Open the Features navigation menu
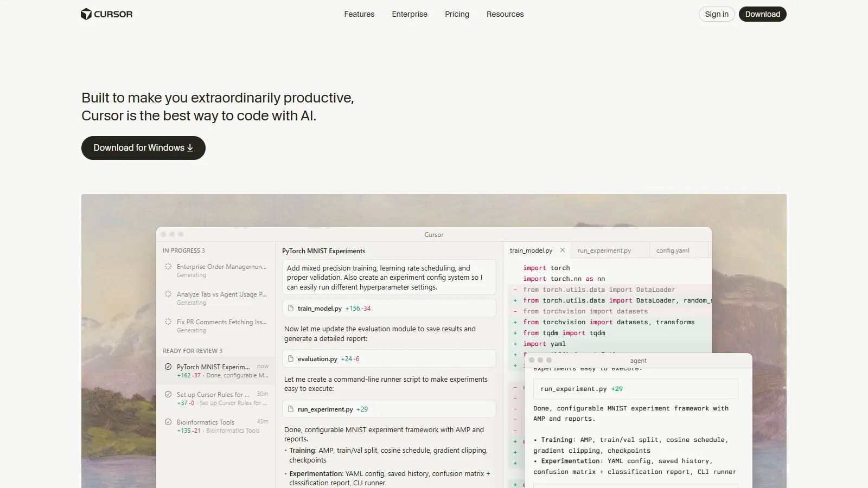Viewport: 868px width, 488px height. coord(359,14)
